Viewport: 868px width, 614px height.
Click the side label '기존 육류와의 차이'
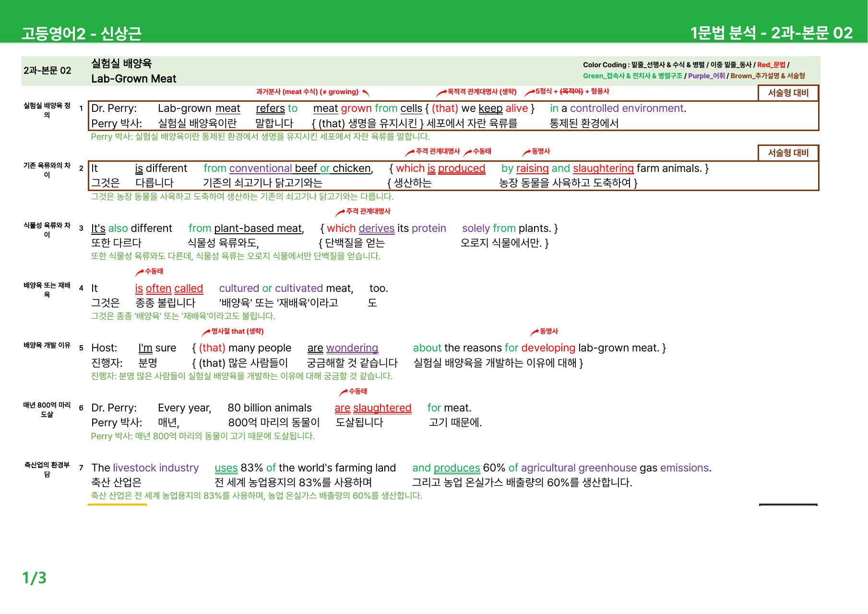[x=47, y=170]
